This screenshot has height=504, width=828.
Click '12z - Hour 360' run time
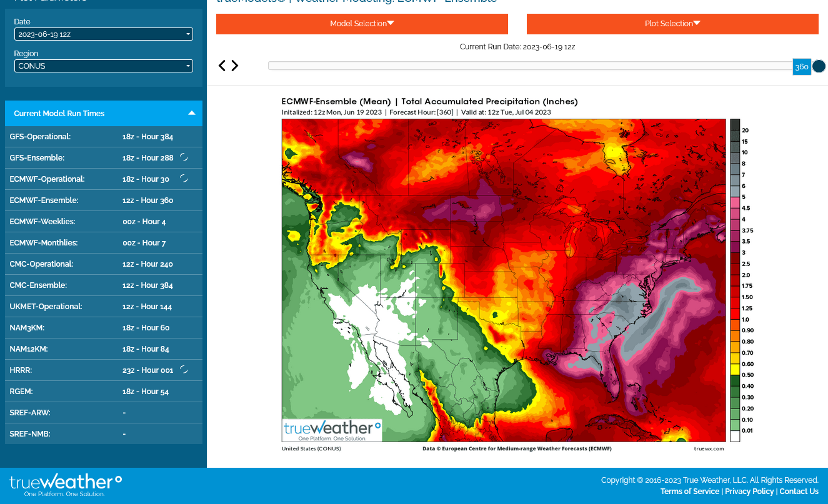pos(148,200)
